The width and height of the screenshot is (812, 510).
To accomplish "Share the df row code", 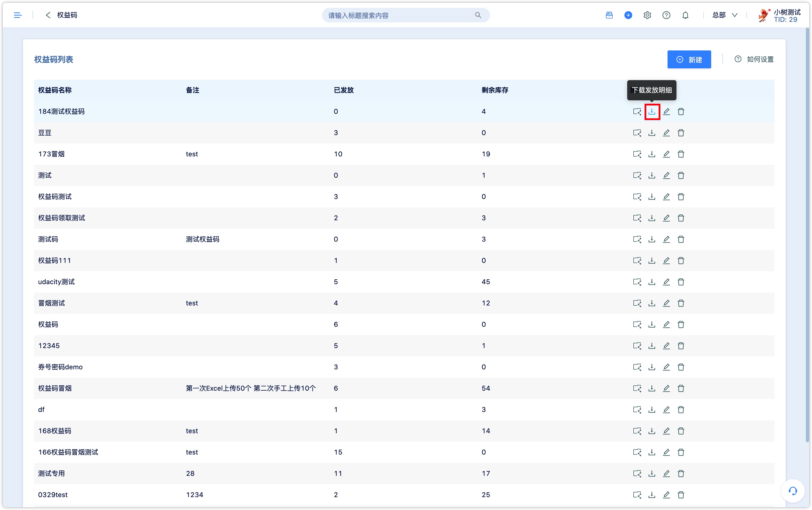I will pos(637,409).
